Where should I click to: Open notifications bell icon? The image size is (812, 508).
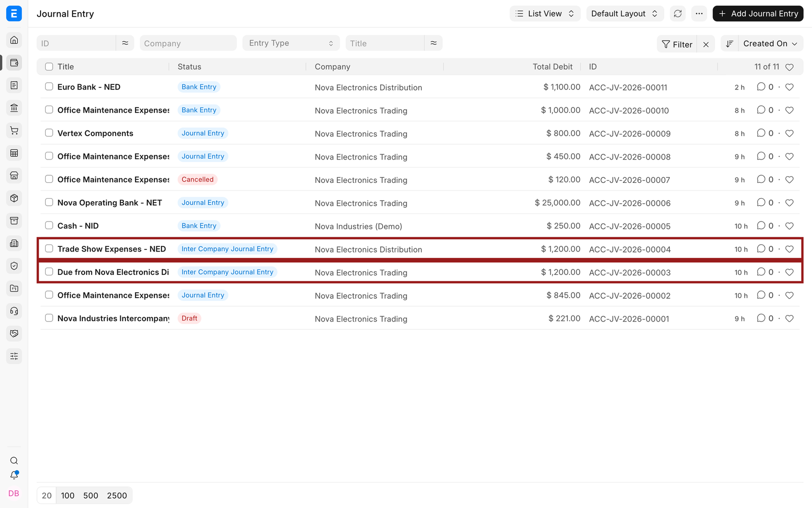14,475
